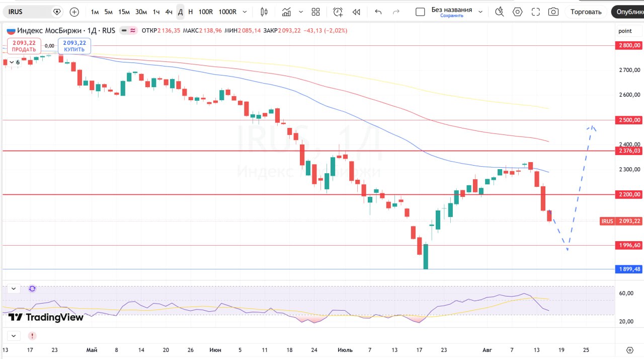644x359 pixels.
Task: Open quick search magnifier icon
Action: click(499, 12)
